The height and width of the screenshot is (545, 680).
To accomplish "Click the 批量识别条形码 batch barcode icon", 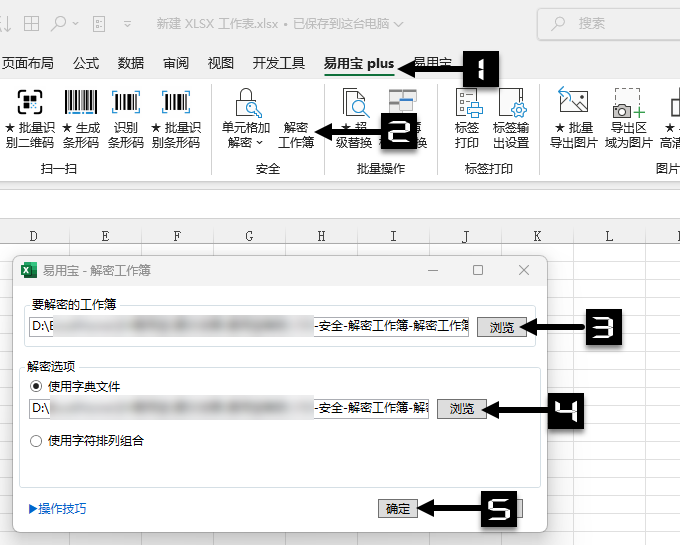I will click(176, 101).
